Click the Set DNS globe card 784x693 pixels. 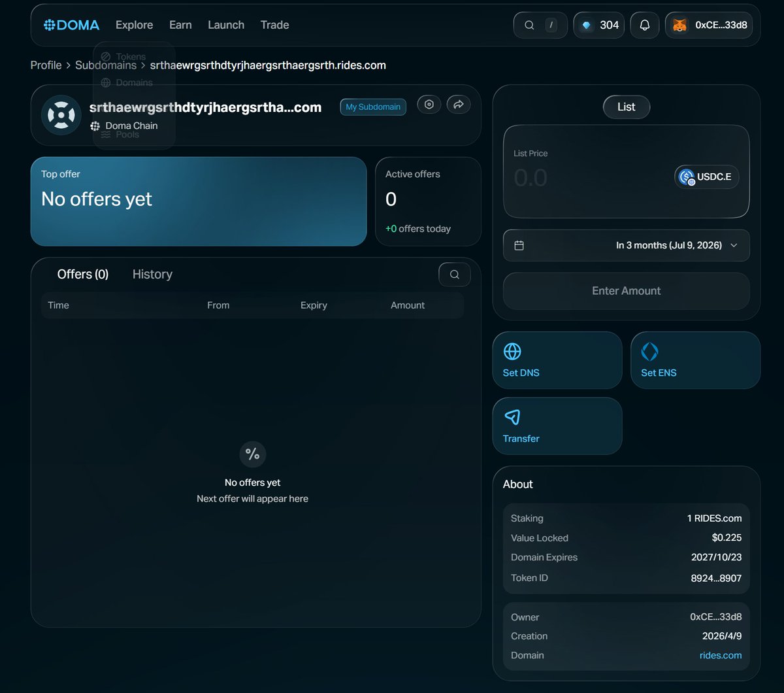(557, 360)
